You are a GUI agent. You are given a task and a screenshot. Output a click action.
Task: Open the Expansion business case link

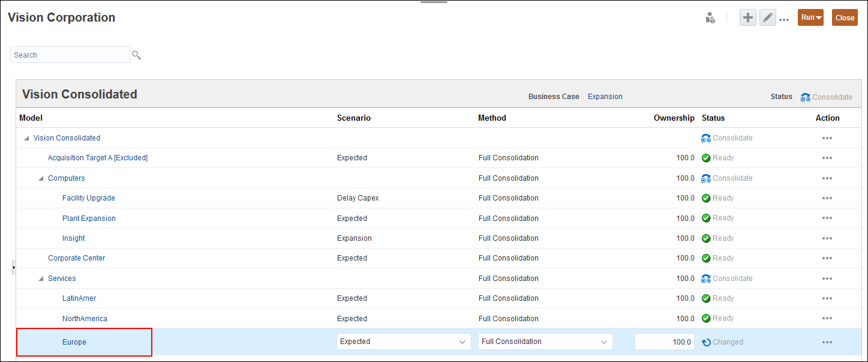[x=605, y=97]
